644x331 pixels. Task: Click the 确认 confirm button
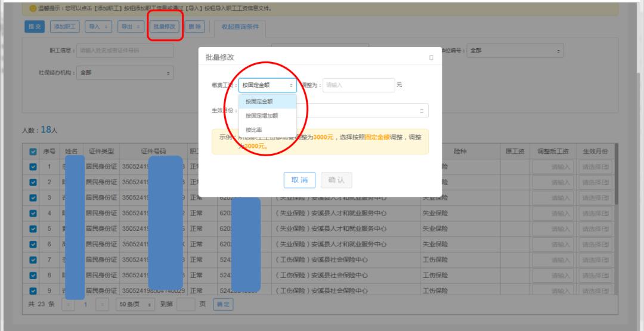point(336,180)
